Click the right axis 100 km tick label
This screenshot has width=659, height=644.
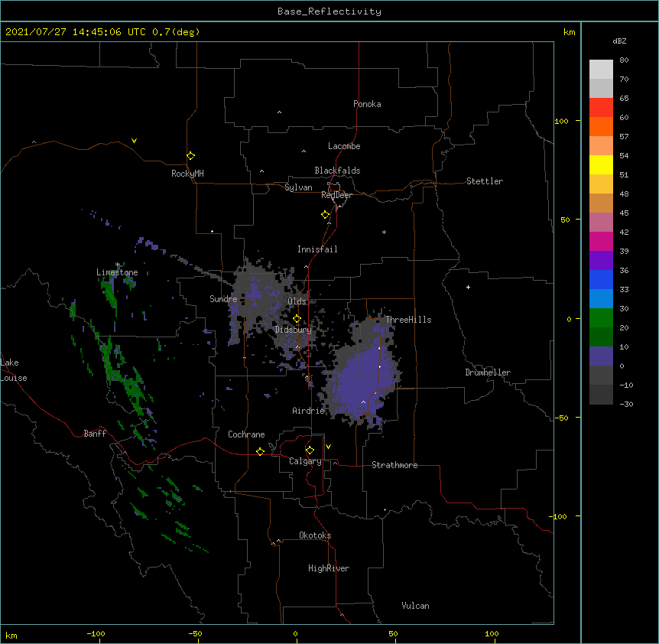click(x=561, y=122)
